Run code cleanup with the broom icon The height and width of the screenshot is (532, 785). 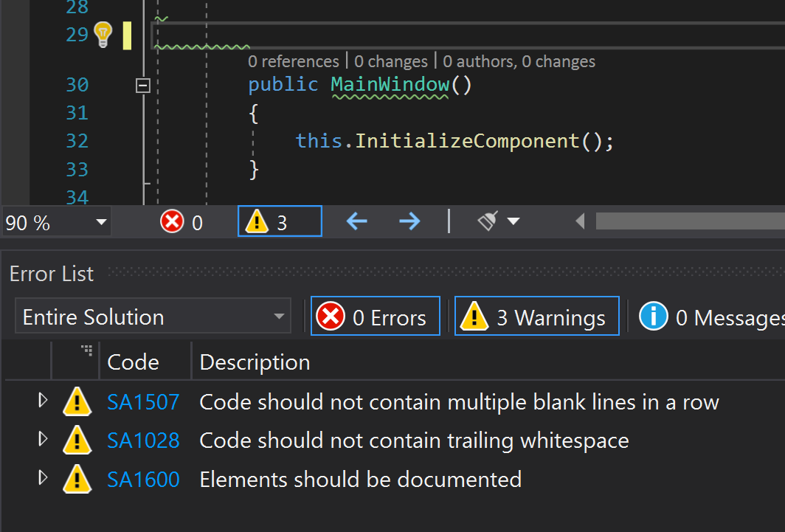(488, 221)
